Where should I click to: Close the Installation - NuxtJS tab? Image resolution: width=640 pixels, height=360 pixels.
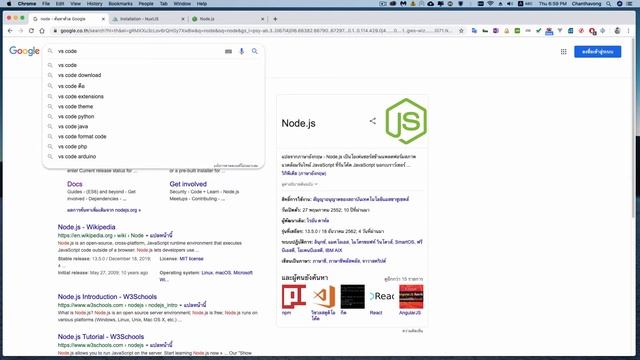(x=183, y=19)
